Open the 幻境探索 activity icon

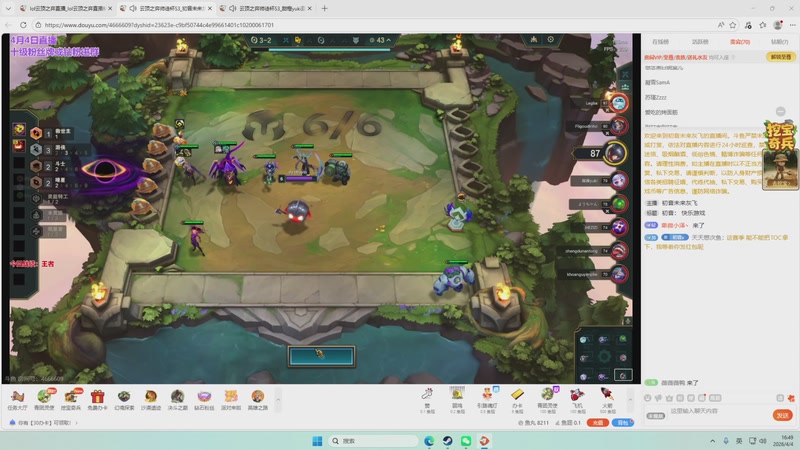click(x=124, y=399)
